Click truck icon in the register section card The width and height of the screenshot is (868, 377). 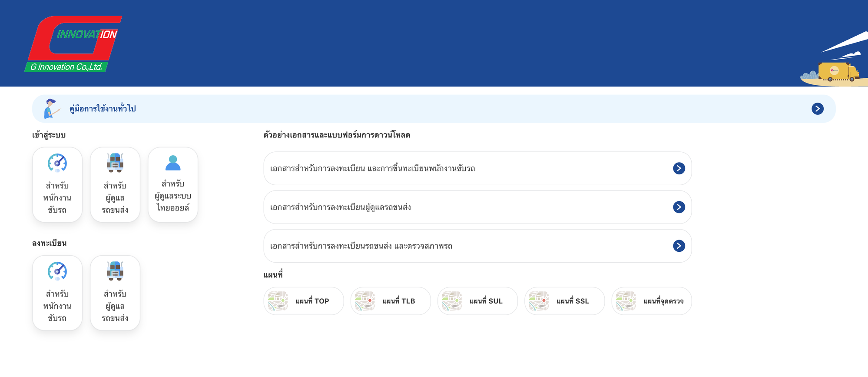tap(115, 271)
